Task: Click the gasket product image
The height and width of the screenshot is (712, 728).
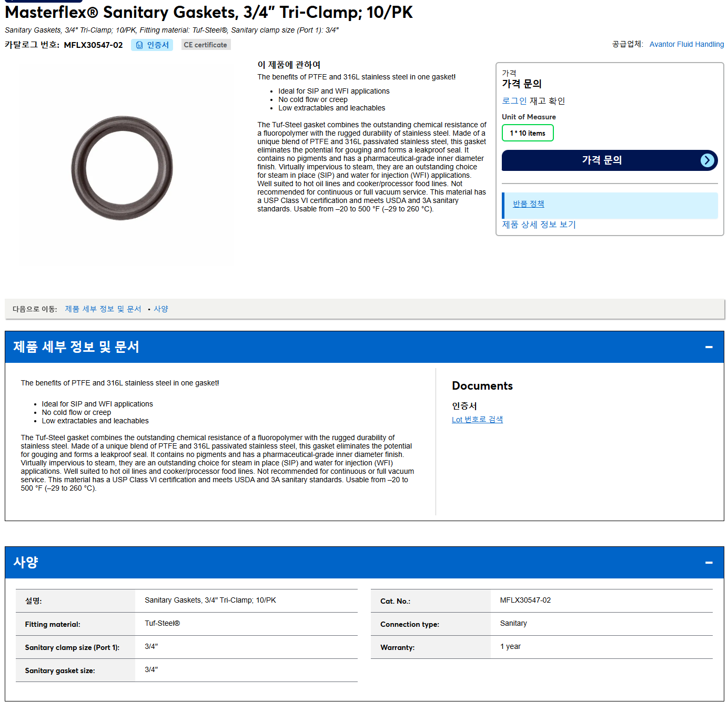Action: pyautogui.click(x=122, y=168)
